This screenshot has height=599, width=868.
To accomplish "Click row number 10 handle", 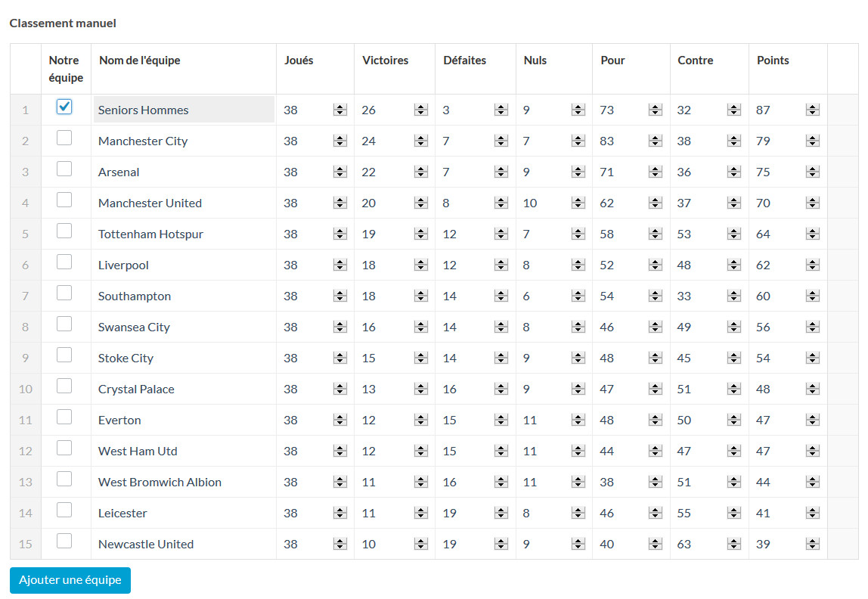I will (26, 390).
